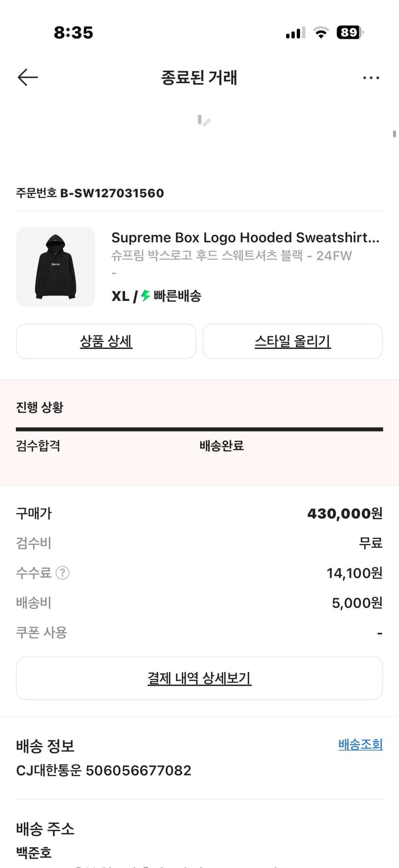Viewport: 399px width, 868px height.
Task: Click the 배송조회 tracking link
Action: [x=360, y=745]
